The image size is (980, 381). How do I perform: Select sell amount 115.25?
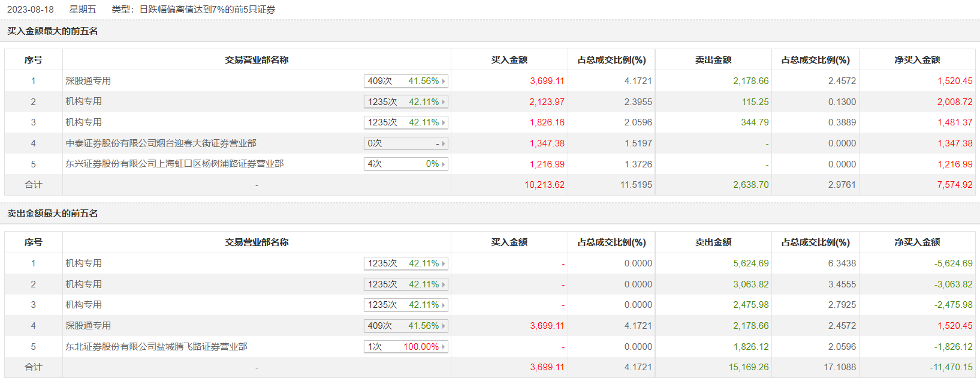tap(755, 102)
